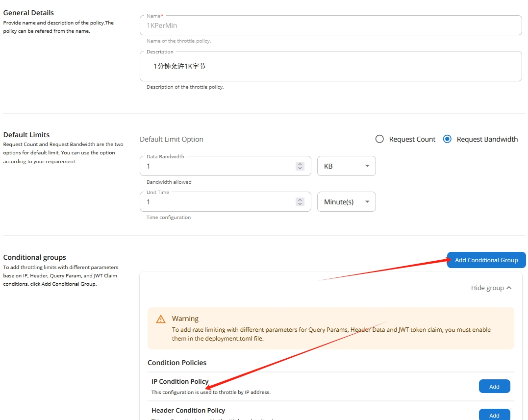The image size is (528, 420).
Task: Increment Data Bandwidth using the up arrow
Action: pos(300,164)
